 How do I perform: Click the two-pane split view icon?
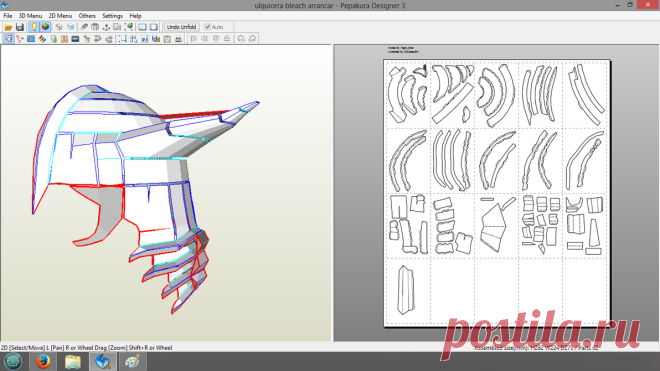(x=142, y=27)
